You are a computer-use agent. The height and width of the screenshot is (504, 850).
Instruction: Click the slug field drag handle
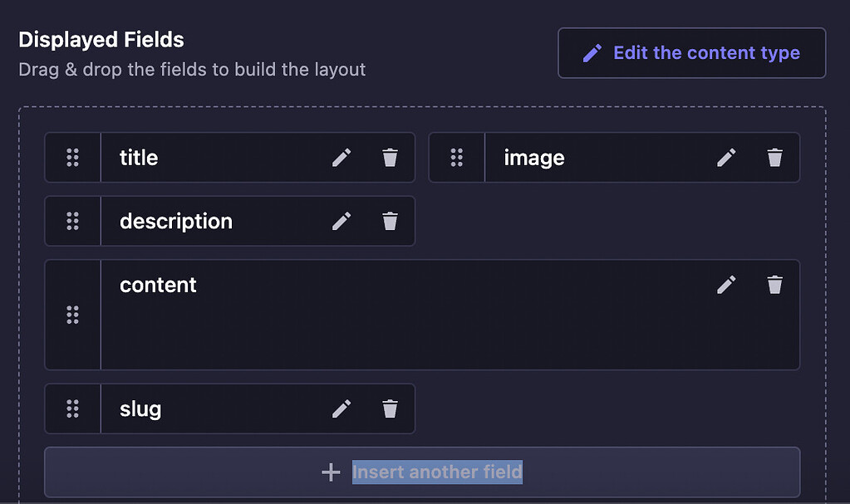[73, 409]
